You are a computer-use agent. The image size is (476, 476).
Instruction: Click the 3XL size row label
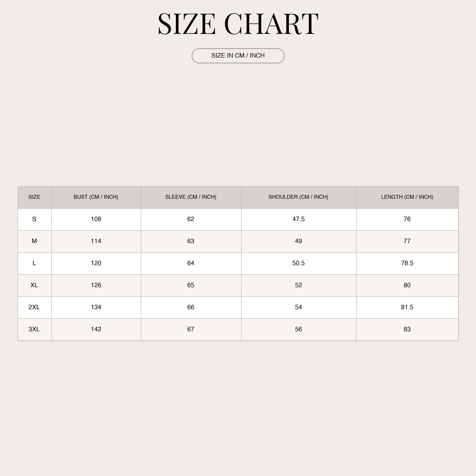[x=34, y=329]
